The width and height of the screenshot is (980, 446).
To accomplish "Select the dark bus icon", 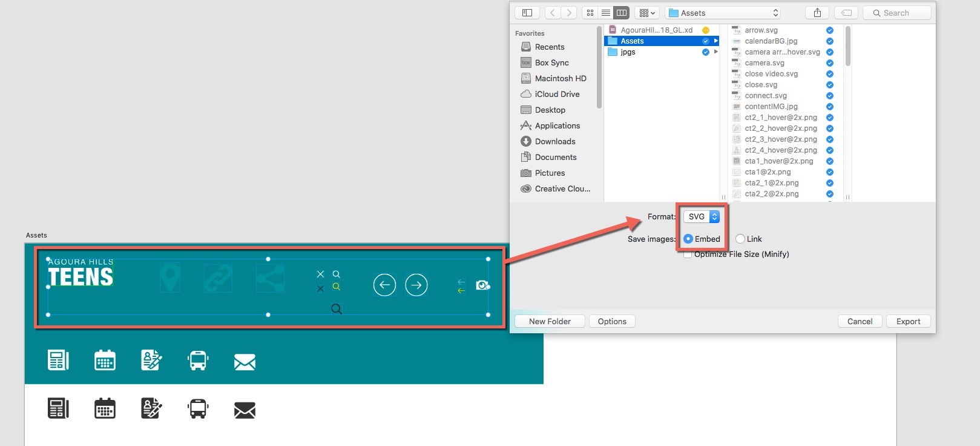I will pyautogui.click(x=198, y=408).
